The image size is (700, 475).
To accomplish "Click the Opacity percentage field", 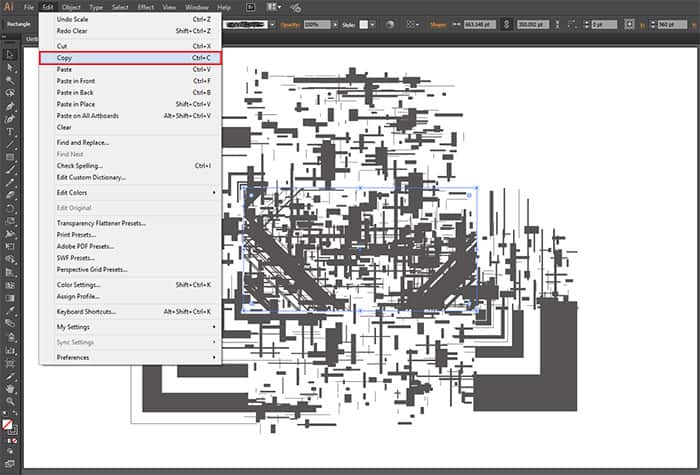I will [315, 23].
